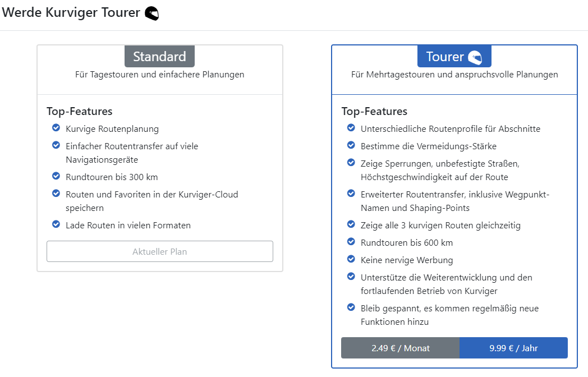Choose the 9.99 € / Jahr subscription
The image size is (588, 377).
(x=513, y=348)
